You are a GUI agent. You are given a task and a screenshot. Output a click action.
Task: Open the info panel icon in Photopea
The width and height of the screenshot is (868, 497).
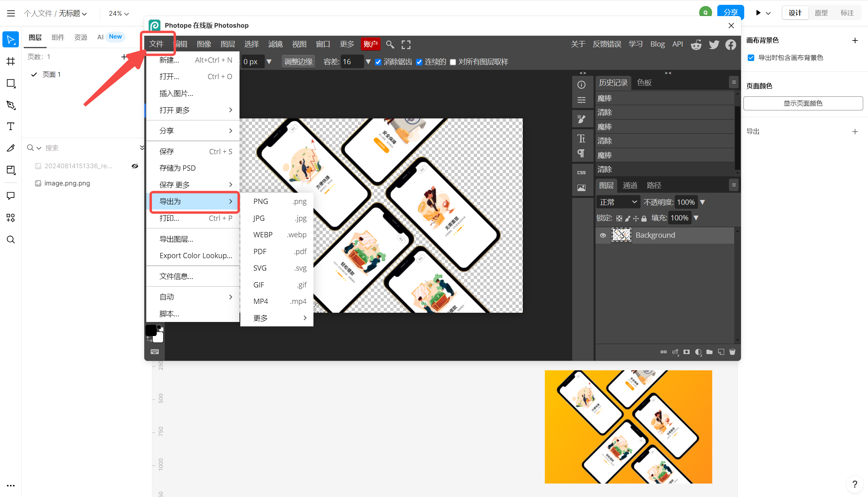(581, 85)
